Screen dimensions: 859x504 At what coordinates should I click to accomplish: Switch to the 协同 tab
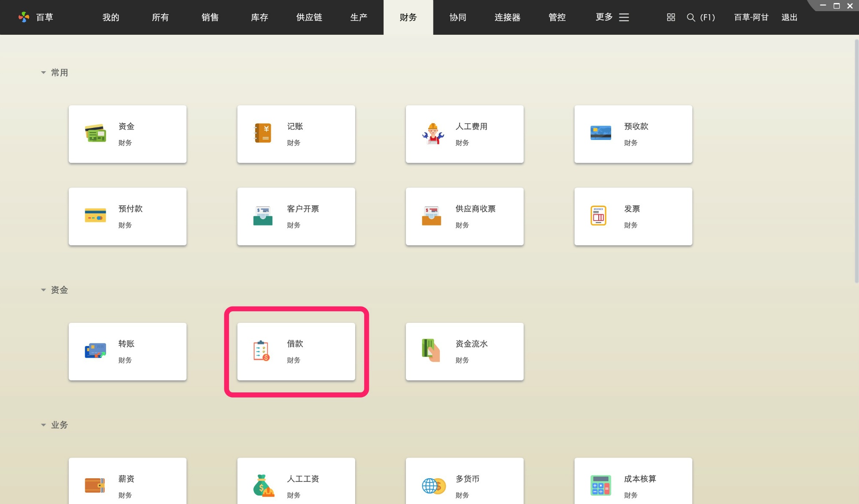point(458,17)
